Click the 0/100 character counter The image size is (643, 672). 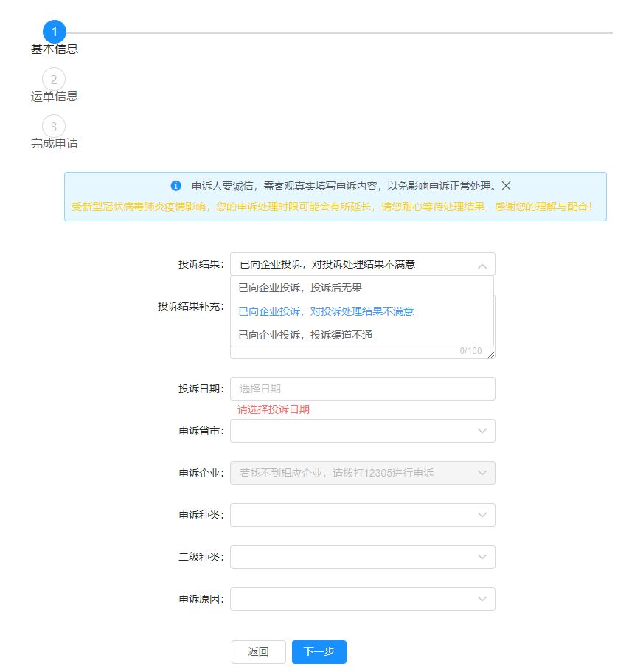(472, 353)
